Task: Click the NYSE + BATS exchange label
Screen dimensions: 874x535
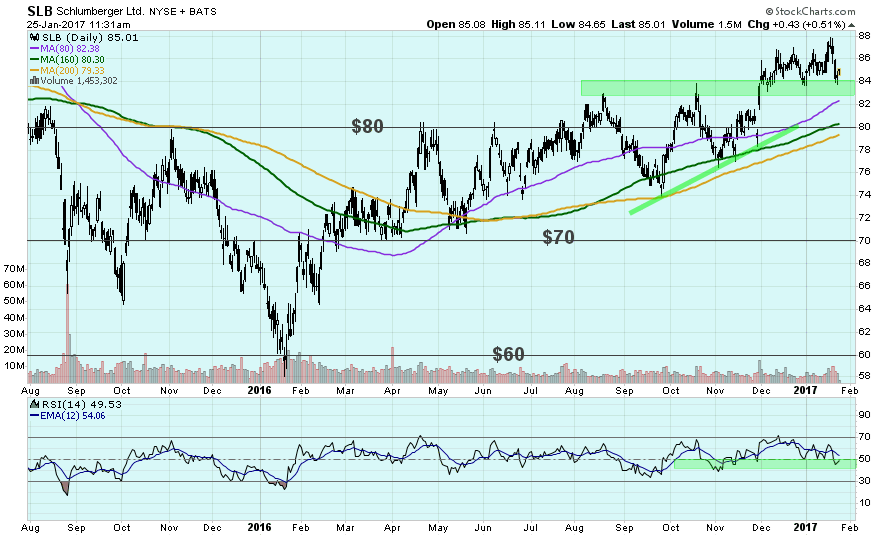Action: coord(183,12)
